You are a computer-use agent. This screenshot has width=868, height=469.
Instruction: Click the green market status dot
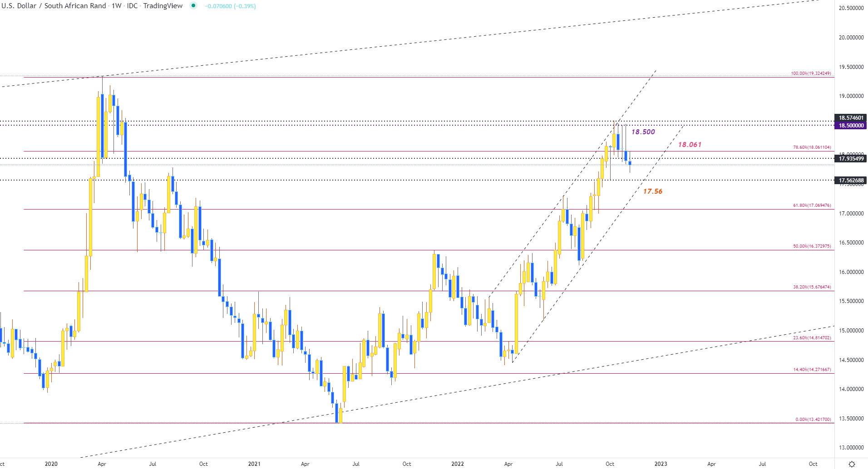[x=193, y=6]
